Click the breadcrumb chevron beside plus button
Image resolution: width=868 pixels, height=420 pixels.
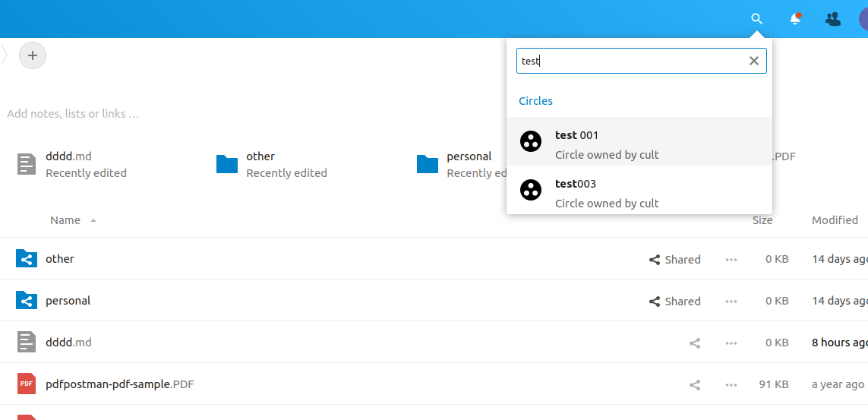click(x=5, y=55)
